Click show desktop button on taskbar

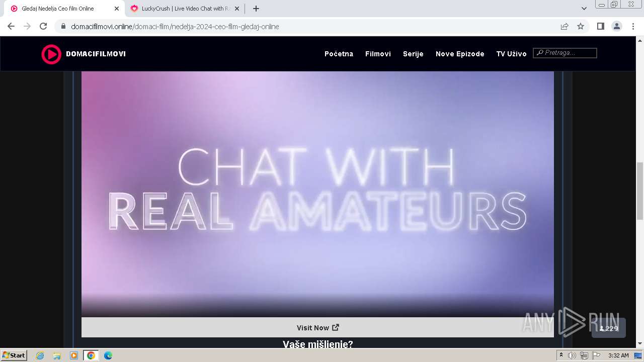click(638, 355)
